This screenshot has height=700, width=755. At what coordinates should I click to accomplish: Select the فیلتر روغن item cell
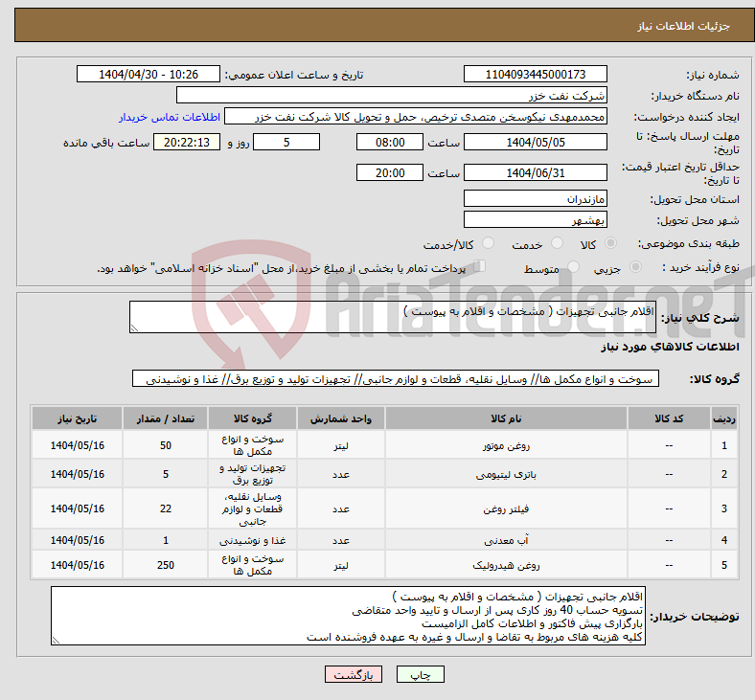[x=506, y=508]
